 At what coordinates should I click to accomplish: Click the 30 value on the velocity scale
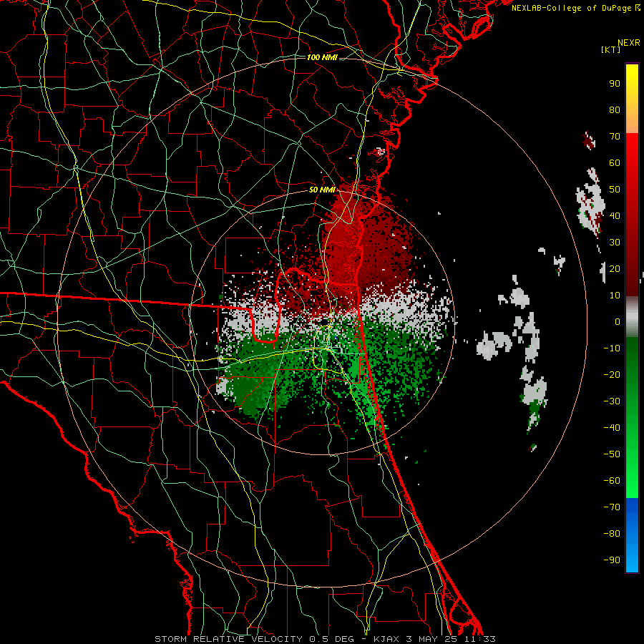pos(615,243)
